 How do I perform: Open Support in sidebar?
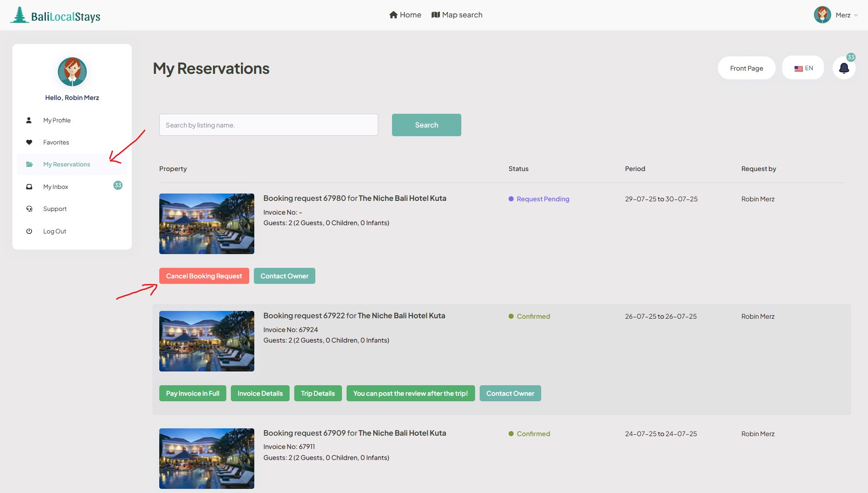click(x=55, y=209)
